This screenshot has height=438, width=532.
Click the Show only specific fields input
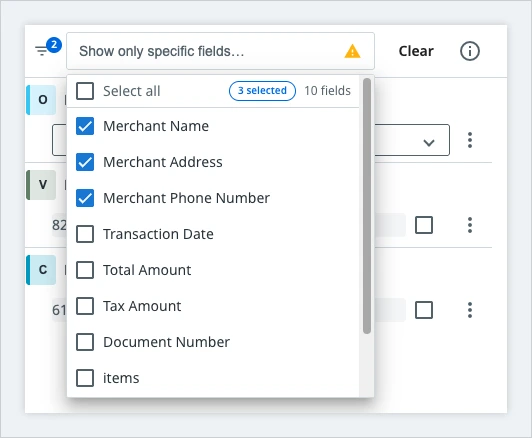(221, 51)
